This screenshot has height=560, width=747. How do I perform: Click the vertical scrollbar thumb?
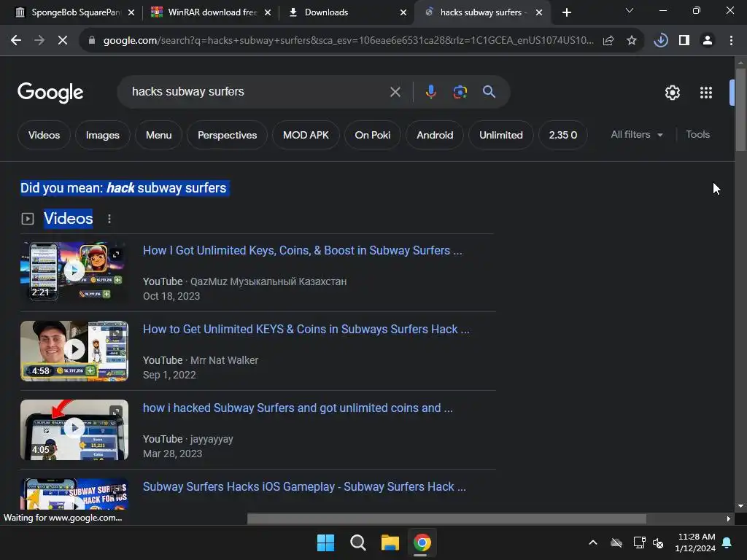(740, 109)
